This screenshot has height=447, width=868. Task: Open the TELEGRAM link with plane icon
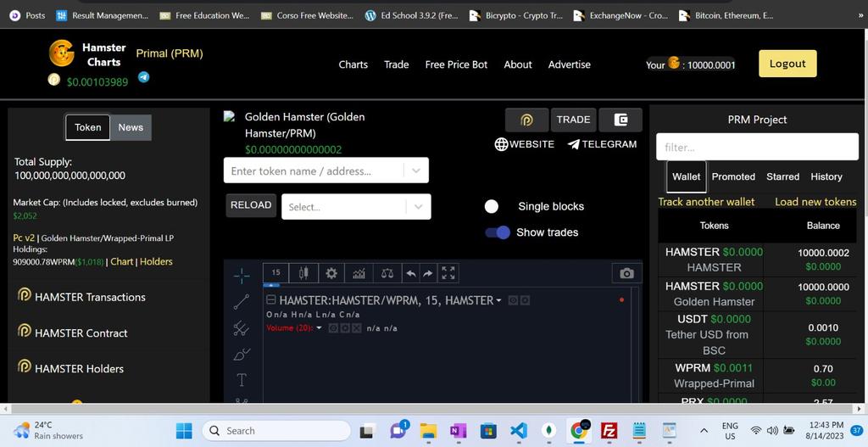coord(603,144)
